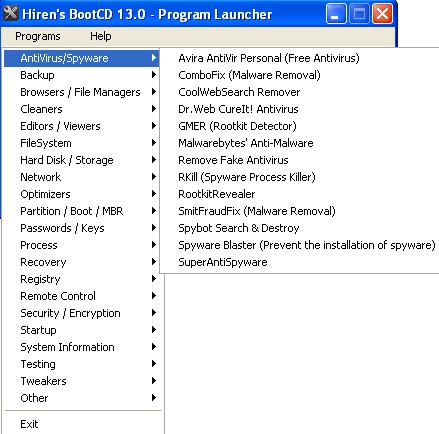Start SuperAntiSpyware

point(300,262)
